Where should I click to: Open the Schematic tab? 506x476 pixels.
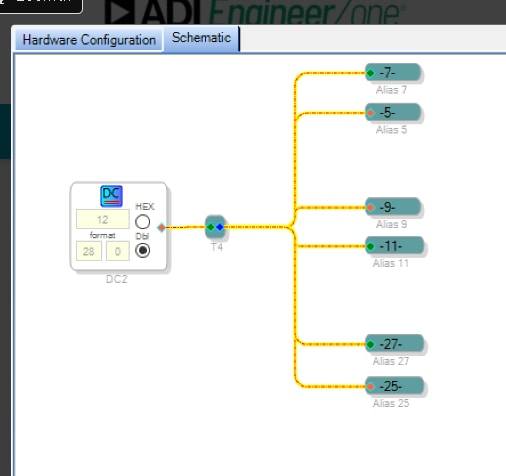pos(201,38)
